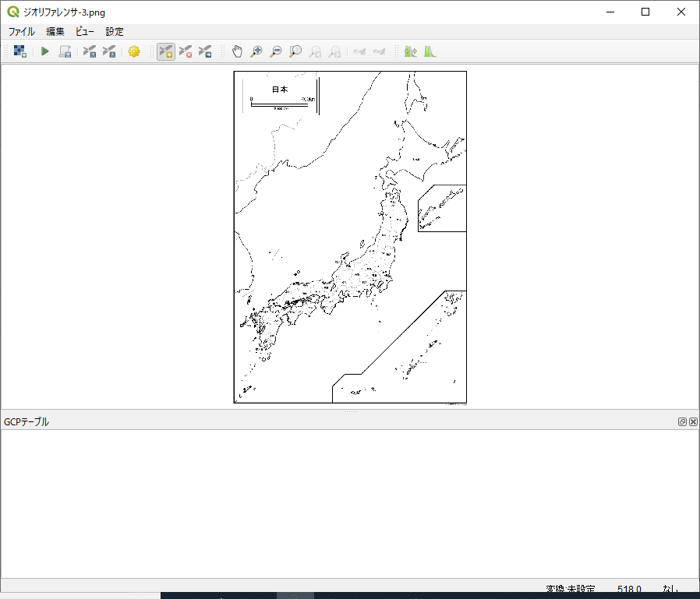
Task: Click the GCPテーブル panel title
Action: tap(27, 422)
